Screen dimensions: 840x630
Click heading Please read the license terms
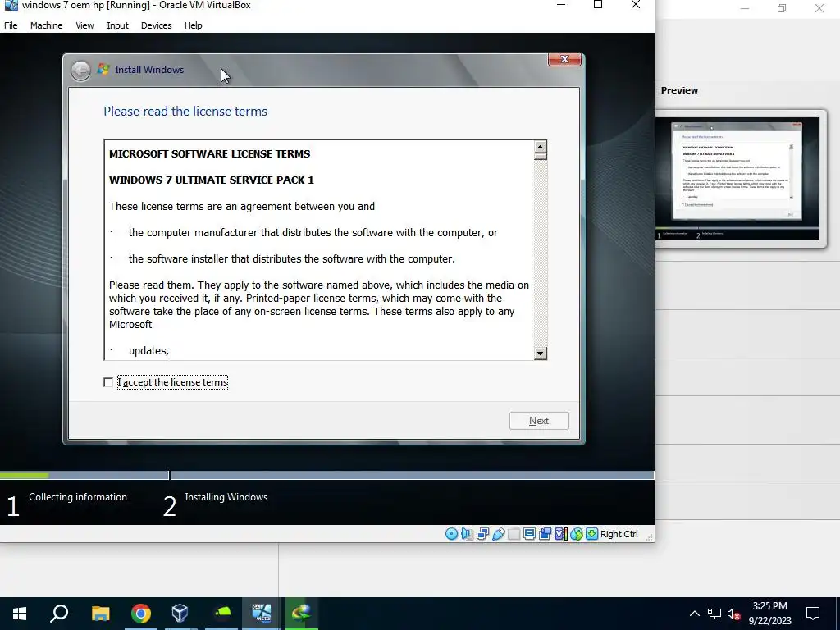pyautogui.click(x=185, y=112)
